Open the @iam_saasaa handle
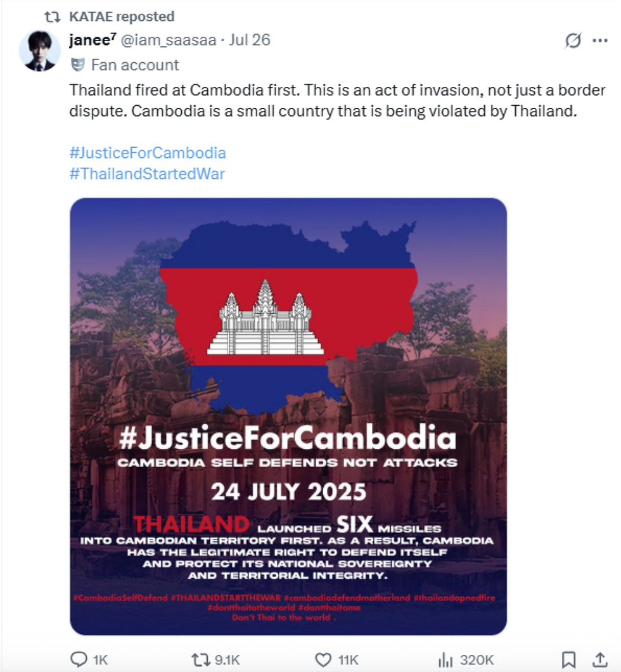 (169, 41)
